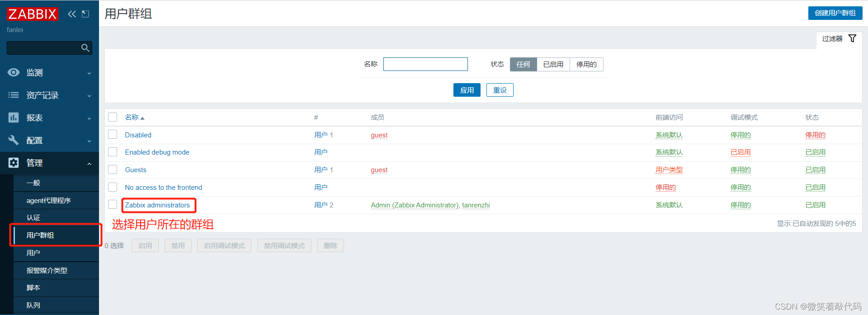Open 报警媒介类型 menu item
The width and height of the screenshot is (868, 315).
(56, 271)
